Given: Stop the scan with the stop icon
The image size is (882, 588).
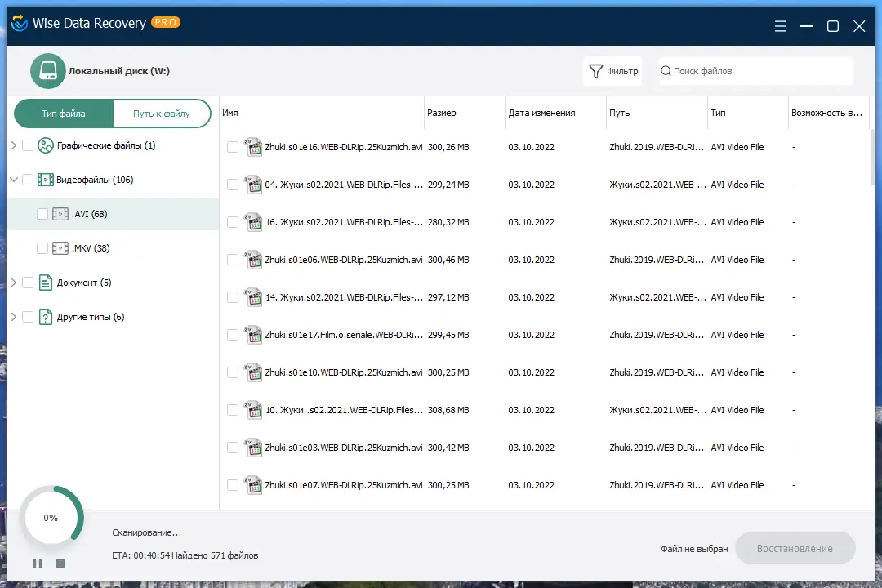Looking at the screenshot, I should (60, 563).
